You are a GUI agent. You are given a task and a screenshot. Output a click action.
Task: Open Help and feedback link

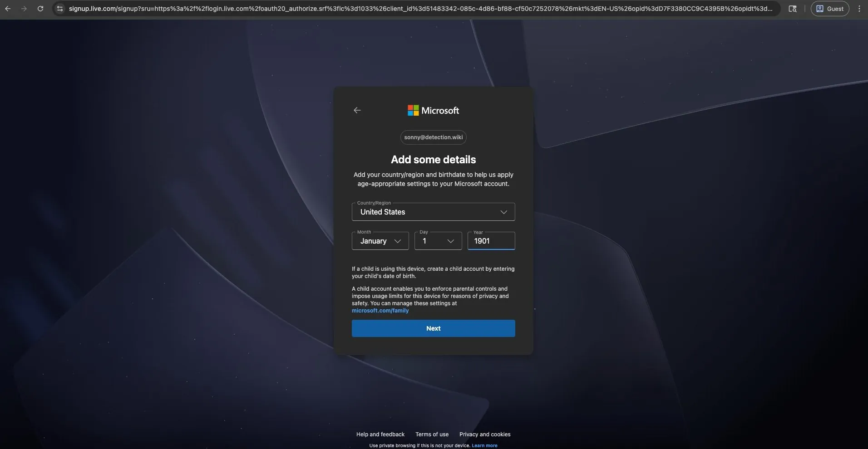pyautogui.click(x=380, y=434)
